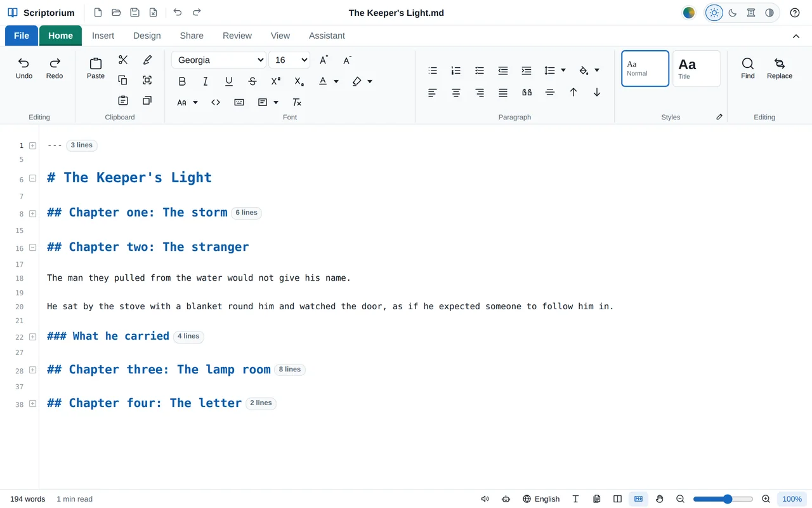Screen dimensions: 812x508
Task: Click the Replace button
Action: 780,69
